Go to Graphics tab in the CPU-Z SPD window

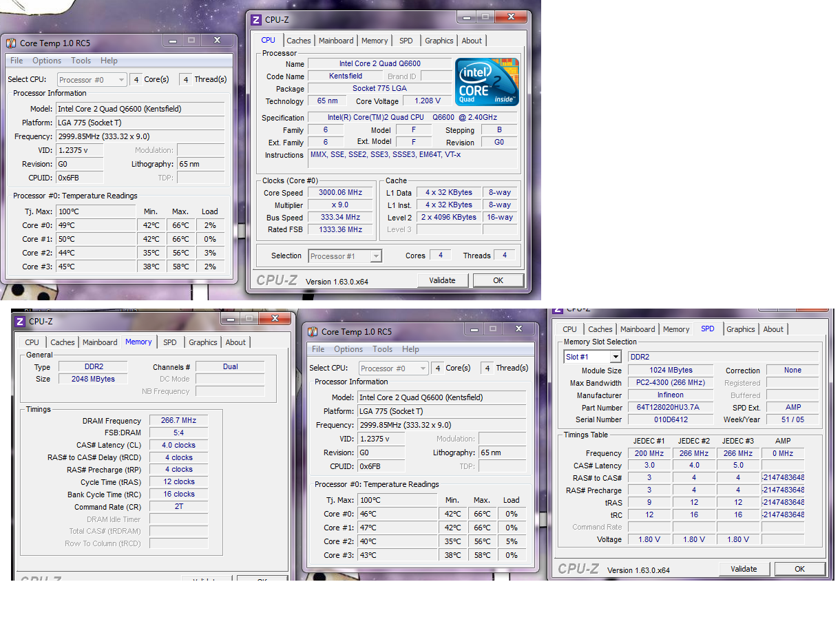click(x=741, y=329)
